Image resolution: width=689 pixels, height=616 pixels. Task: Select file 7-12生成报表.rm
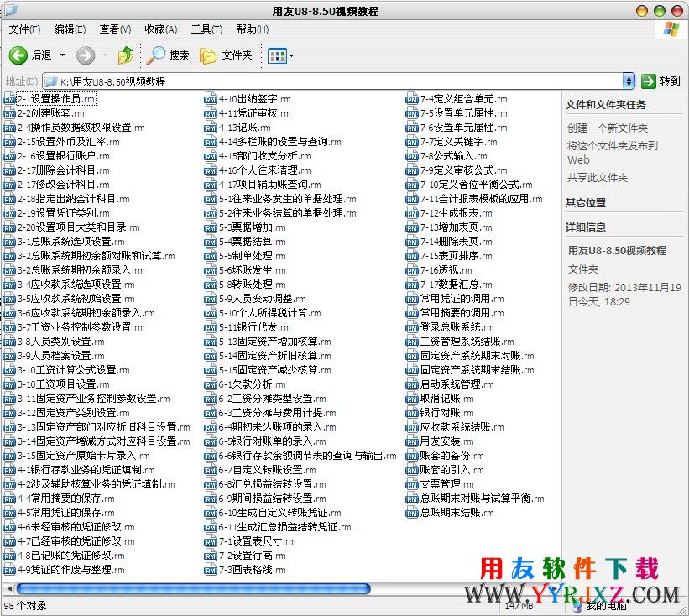click(456, 213)
